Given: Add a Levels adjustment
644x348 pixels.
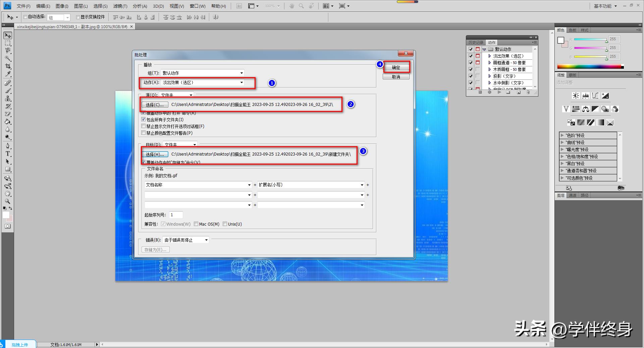Looking at the screenshot, I should [586, 96].
